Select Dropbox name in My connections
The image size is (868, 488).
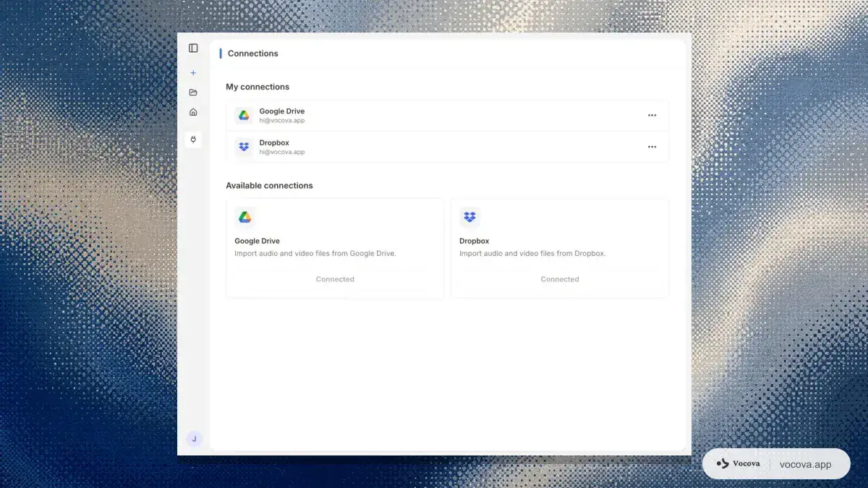click(x=274, y=143)
